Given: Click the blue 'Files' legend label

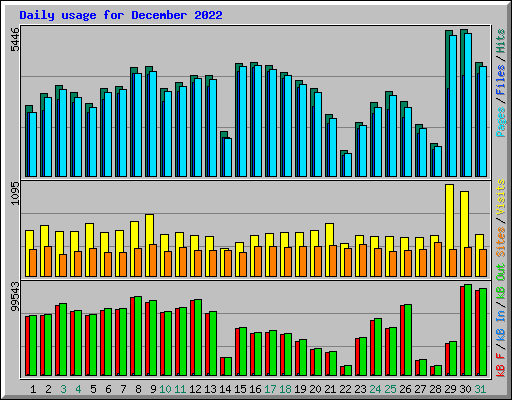Looking at the screenshot, I should tap(501, 80).
